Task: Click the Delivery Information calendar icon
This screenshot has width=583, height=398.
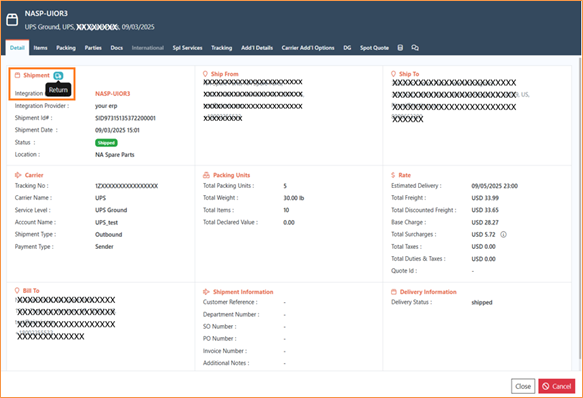Action: pyautogui.click(x=394, y=292)
